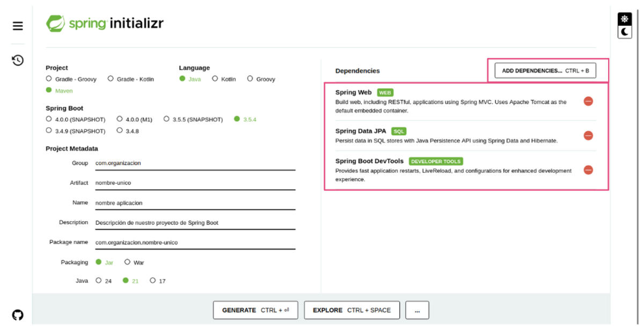Select Spring Boot 3.5.4
644x330 pixels.
(x=245, y=119)
